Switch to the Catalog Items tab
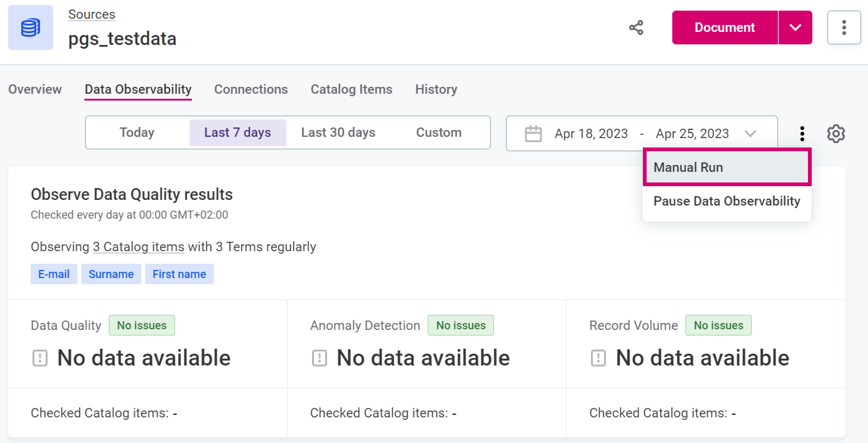Viewport: 868px width, 443px height. tap(351, 89)
